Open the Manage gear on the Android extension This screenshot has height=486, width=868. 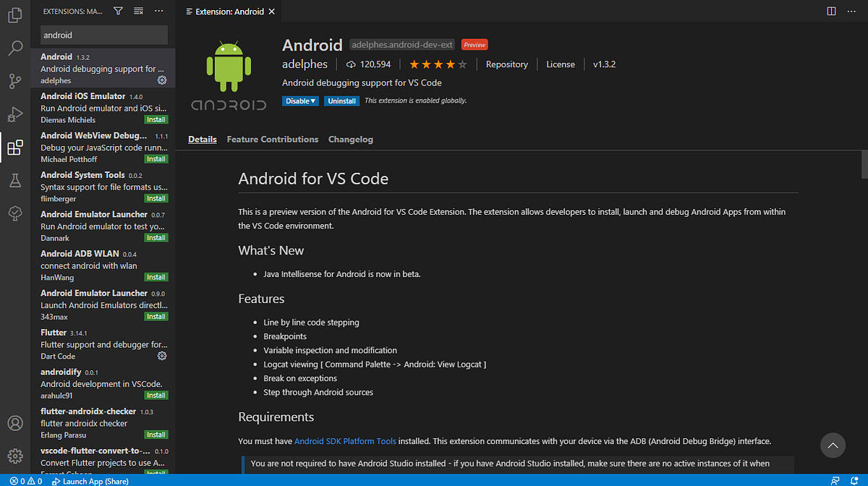pyautogui.click(x=162, y=81)
